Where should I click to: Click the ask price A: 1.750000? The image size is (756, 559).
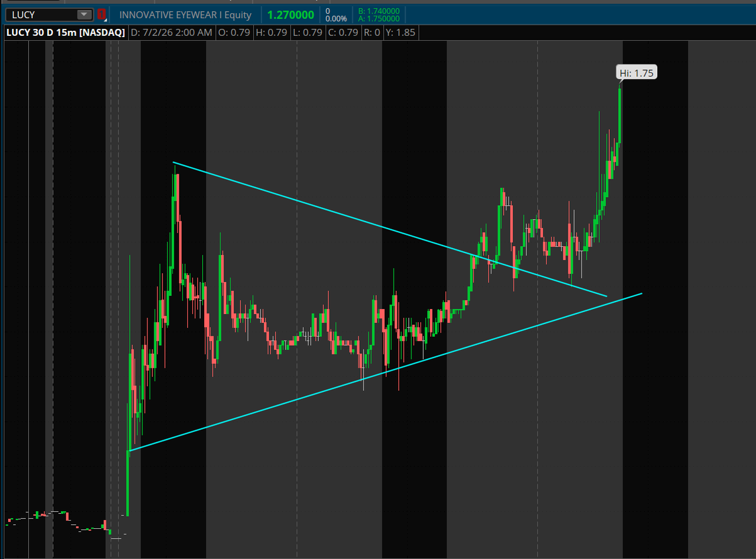[x=379, y=18]
